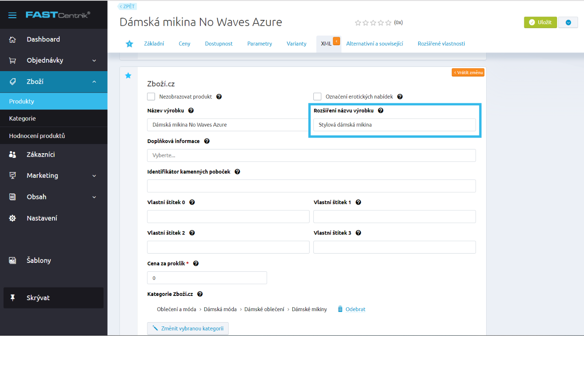Click the Zákazníci people icon
Screen dimensions: 584x392
point(13,155)
